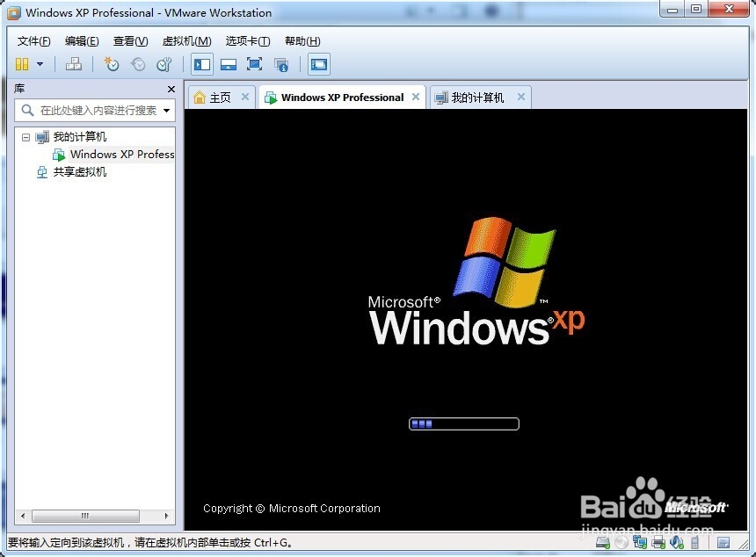Open the Snapshot Manager
The height and width of the screenshot is (557, 756).
pyautogui.click(x=164, y=64)
